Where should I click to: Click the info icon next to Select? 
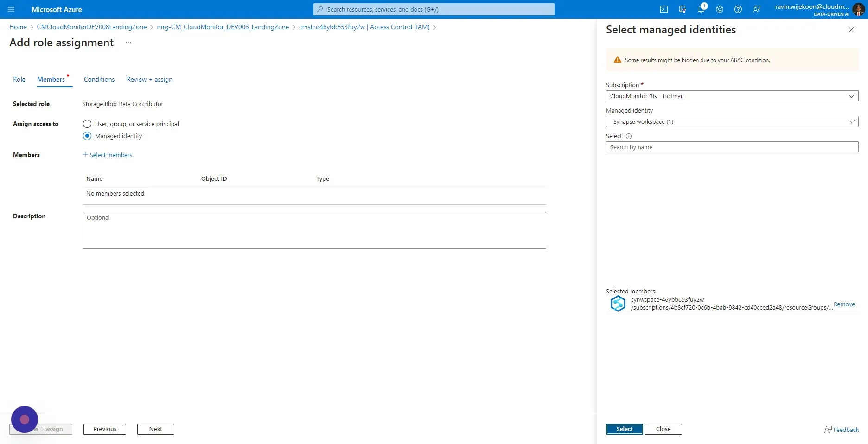[629, 136]
